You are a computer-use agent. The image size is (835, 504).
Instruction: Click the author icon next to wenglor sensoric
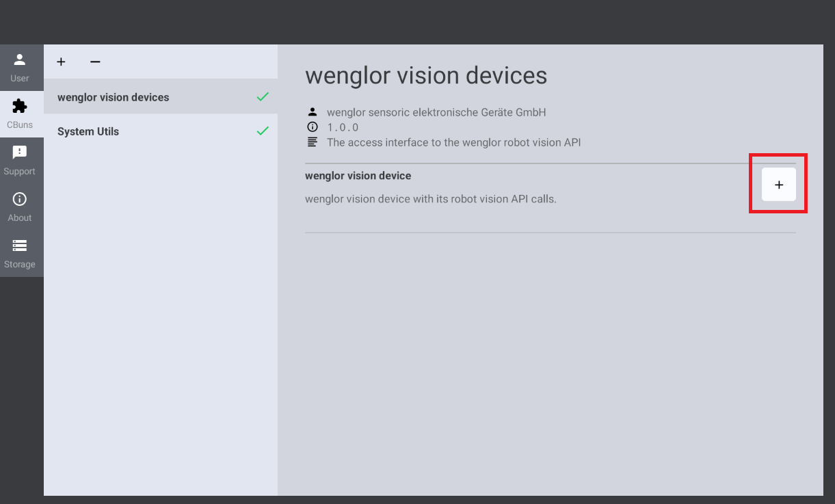click(313, 111)
